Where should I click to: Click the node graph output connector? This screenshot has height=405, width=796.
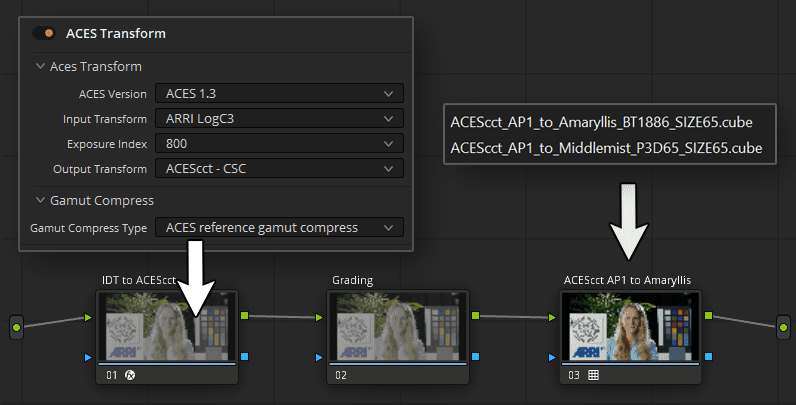tap(783, 327)
